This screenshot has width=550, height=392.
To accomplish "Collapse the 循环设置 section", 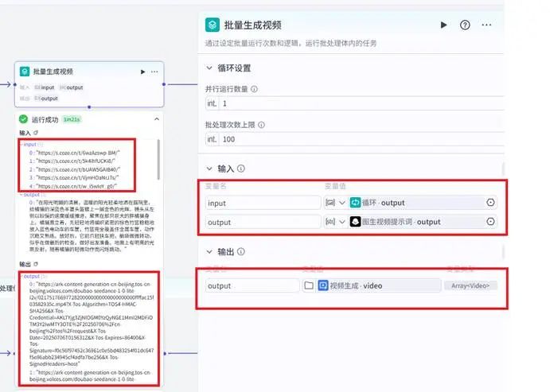I will pos(209,68).
